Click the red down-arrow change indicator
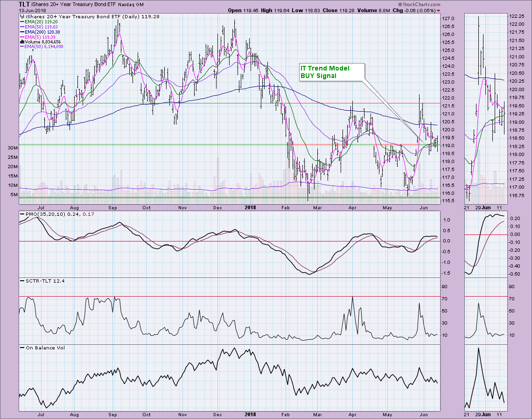Viewport: 532px width, 419px height. [438, 11]
